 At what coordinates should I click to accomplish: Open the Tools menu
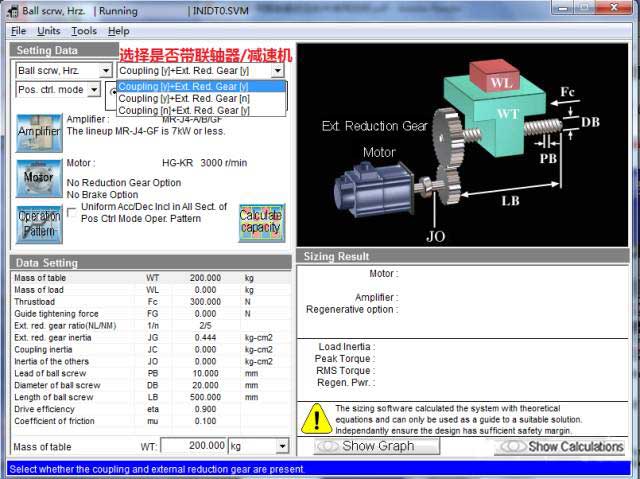[84, 31]
